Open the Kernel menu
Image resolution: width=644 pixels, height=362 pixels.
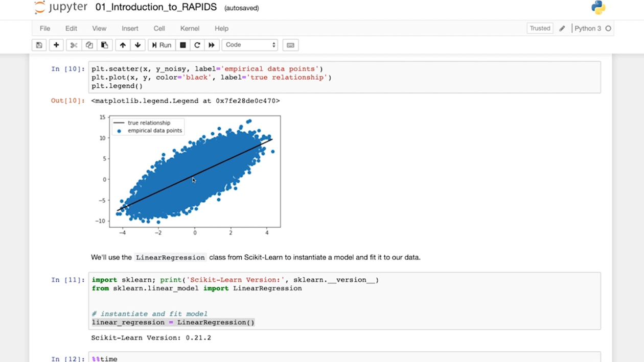[x=190, y=29]
